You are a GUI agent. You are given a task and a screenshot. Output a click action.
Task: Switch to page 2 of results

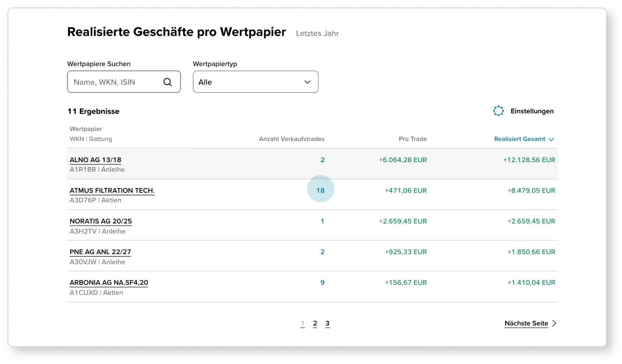click(315, 323)
